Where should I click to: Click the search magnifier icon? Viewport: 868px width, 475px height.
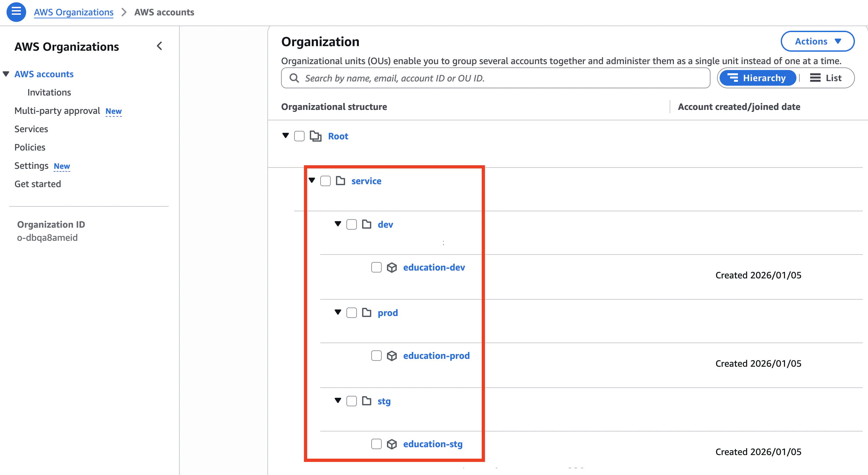coord(294,78)
